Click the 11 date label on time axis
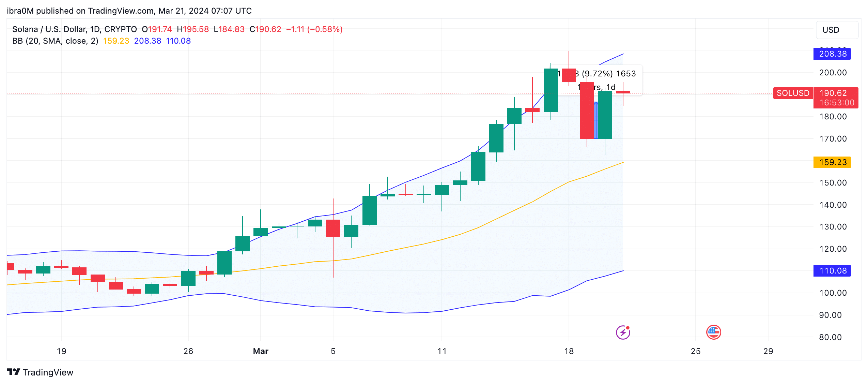 [x=442, y=351]
